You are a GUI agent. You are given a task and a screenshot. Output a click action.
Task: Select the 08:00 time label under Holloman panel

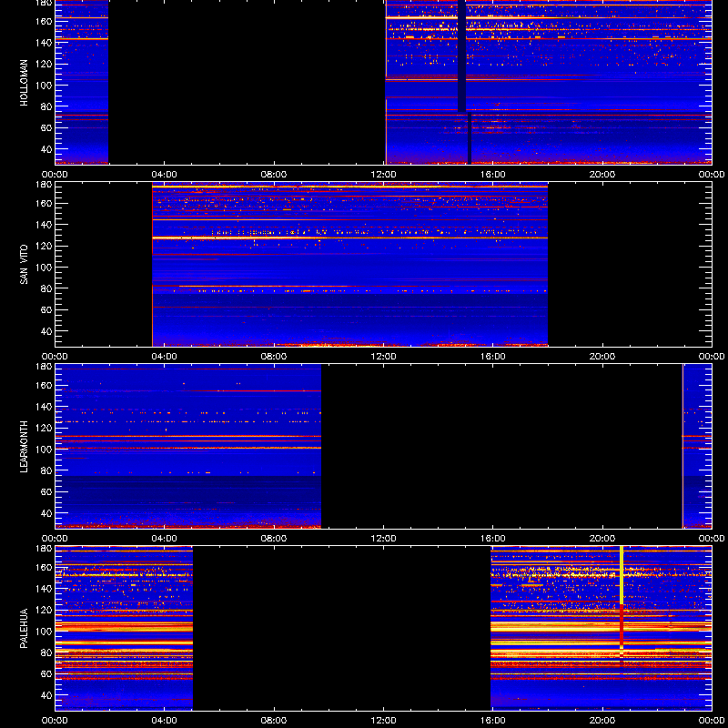pos(274,175)
